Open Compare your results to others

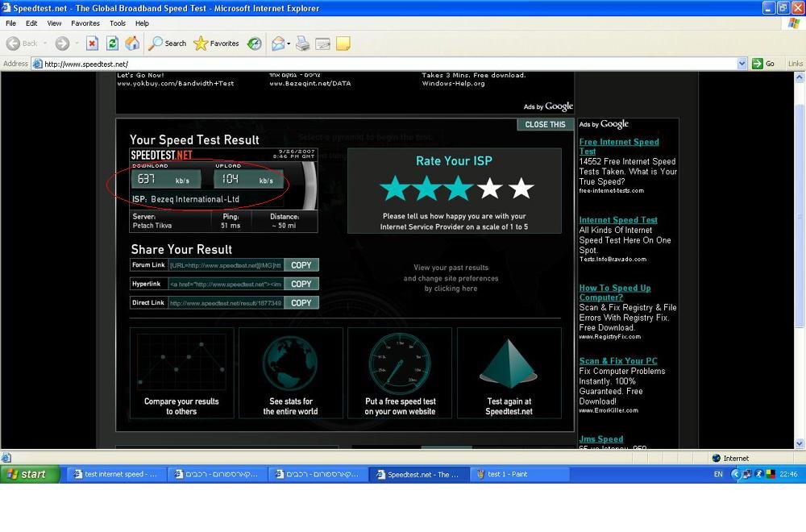181,373
